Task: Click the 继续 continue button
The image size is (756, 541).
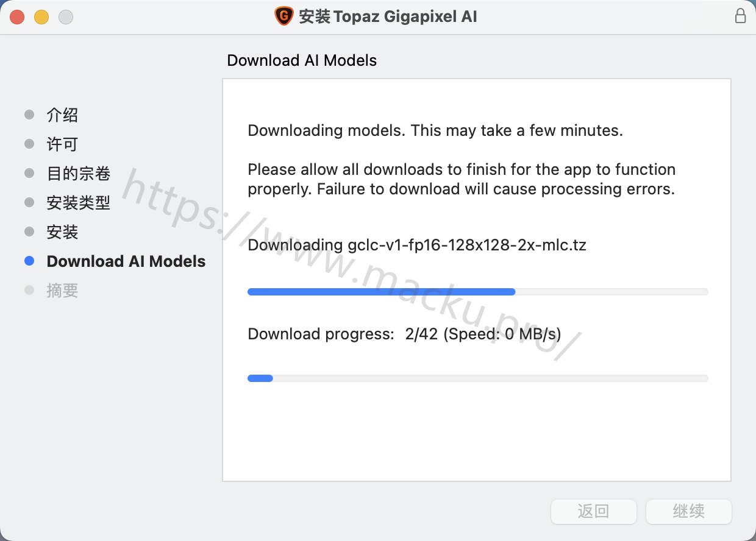Action: [x=689, y=511]
